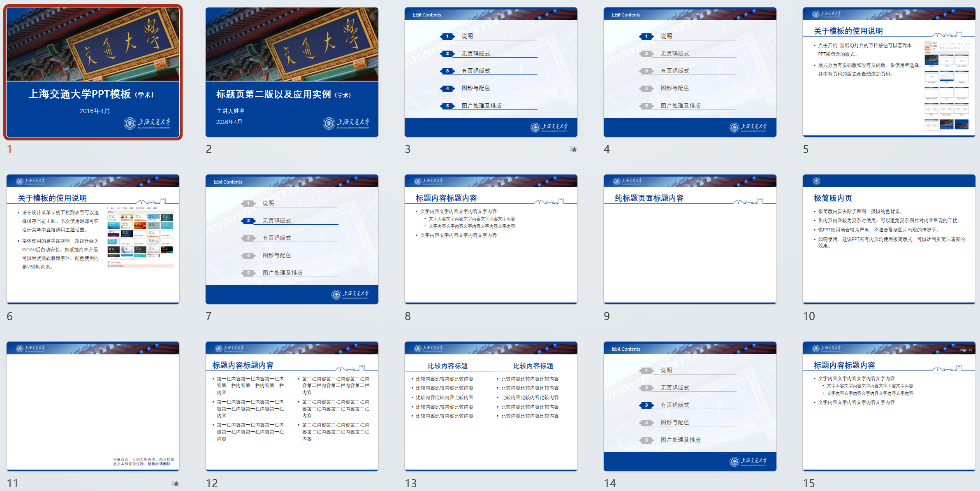Select slide 15 with Page 15 marker
Image resolution: width=980 pixels, height=491 pixels.
(889, 406)
